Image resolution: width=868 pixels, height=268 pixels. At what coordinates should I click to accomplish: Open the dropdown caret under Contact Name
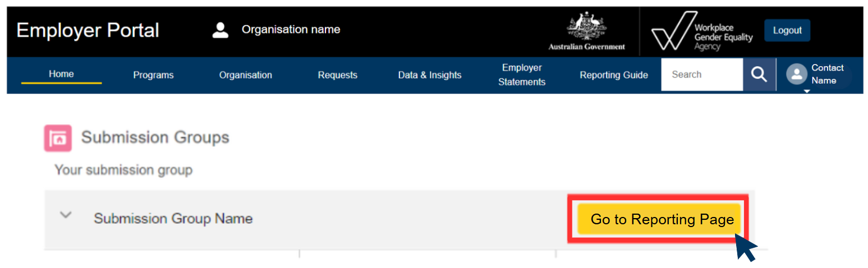click(x=807, y=91)
